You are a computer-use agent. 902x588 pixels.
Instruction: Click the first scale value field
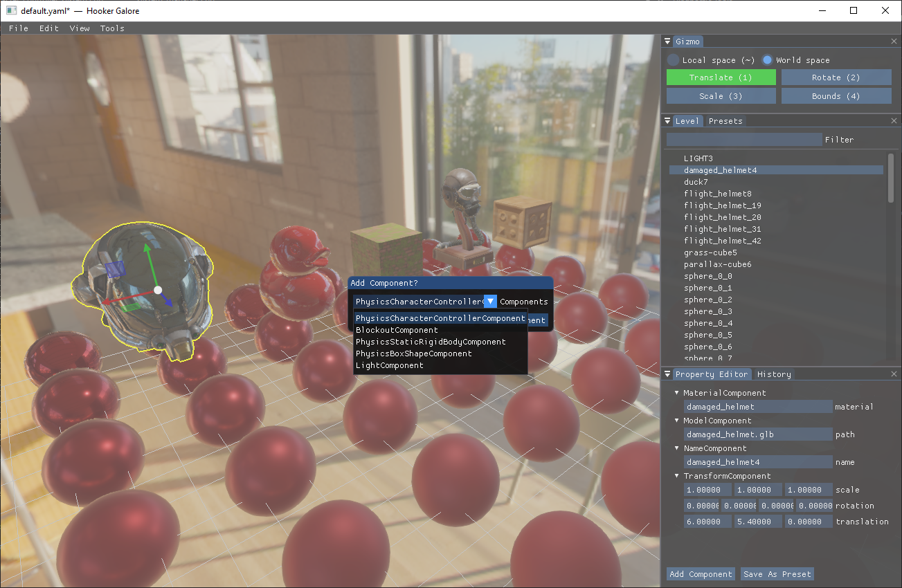click(x=707, y=490)
